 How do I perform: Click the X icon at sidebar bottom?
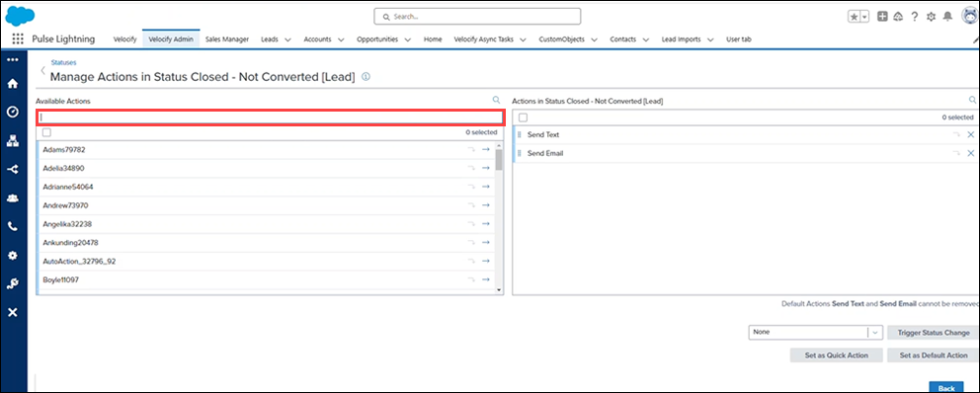(12, 312)
